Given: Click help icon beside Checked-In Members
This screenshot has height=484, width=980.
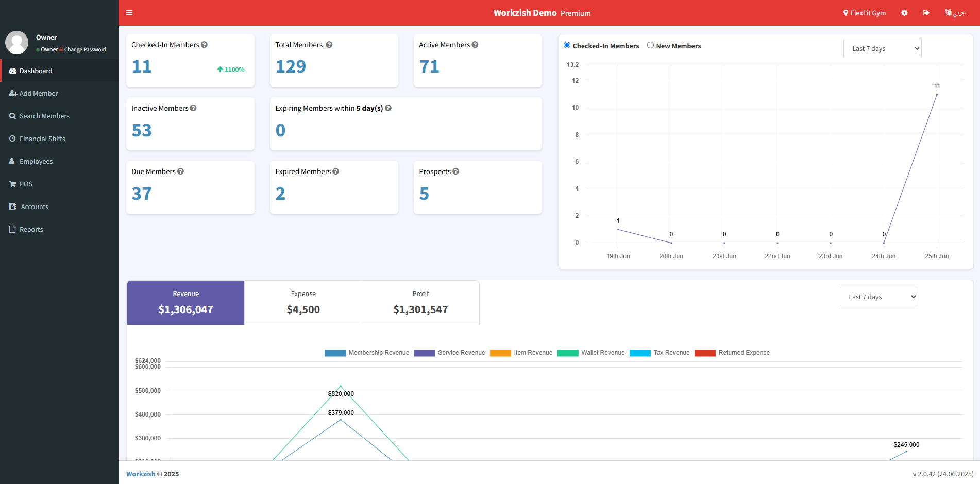Looking at the screenshot, I should pyautogui.click(x=205, y=45).
